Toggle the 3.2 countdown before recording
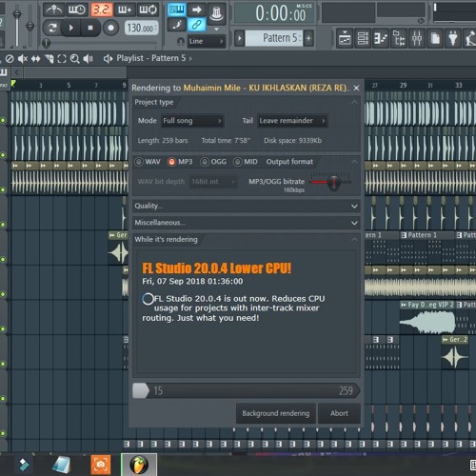 (101, 10)
